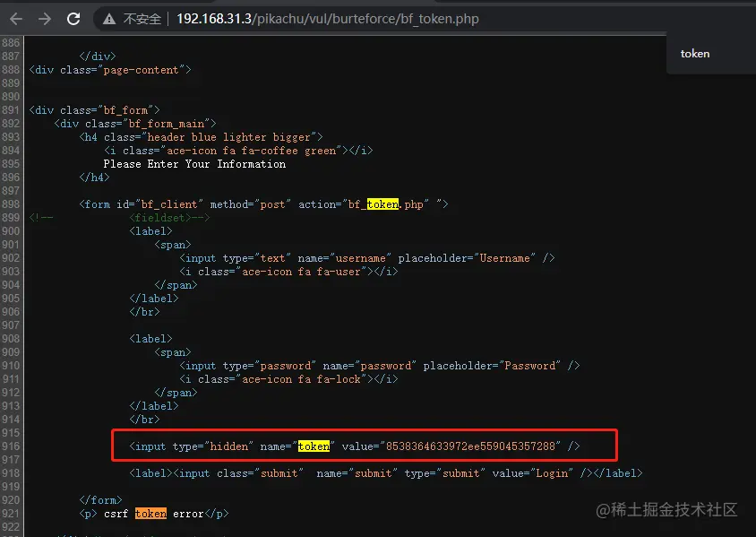This screenshot has width=756, height=537.
Task: Click the closing h4 tag on line 896
Action: (95, 178)
